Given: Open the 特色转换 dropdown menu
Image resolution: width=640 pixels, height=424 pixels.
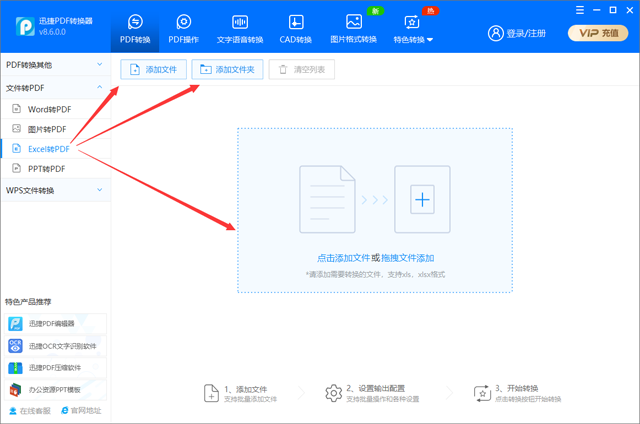Looking at the screenshot, I should [x=413, y=27].
